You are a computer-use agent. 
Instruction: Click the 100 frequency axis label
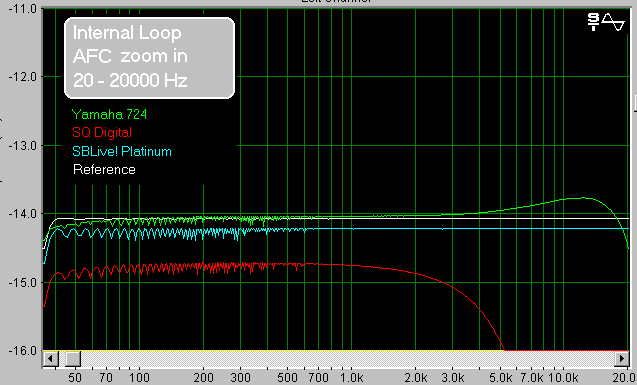[139, 378]
